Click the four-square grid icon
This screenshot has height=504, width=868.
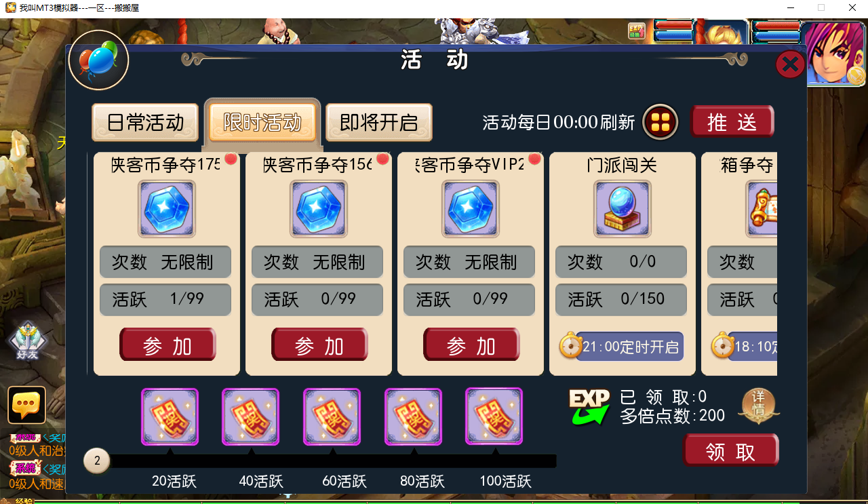click(x=660, y=122)
